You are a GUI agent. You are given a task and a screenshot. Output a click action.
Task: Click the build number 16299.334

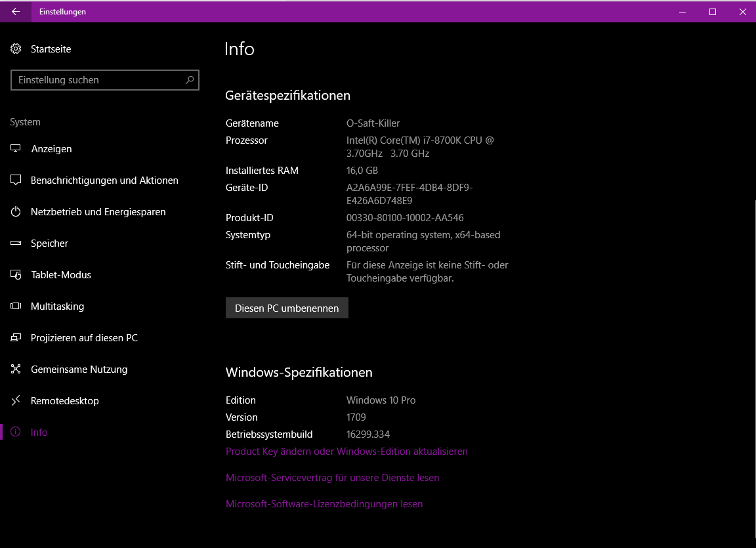pos(368,434)
